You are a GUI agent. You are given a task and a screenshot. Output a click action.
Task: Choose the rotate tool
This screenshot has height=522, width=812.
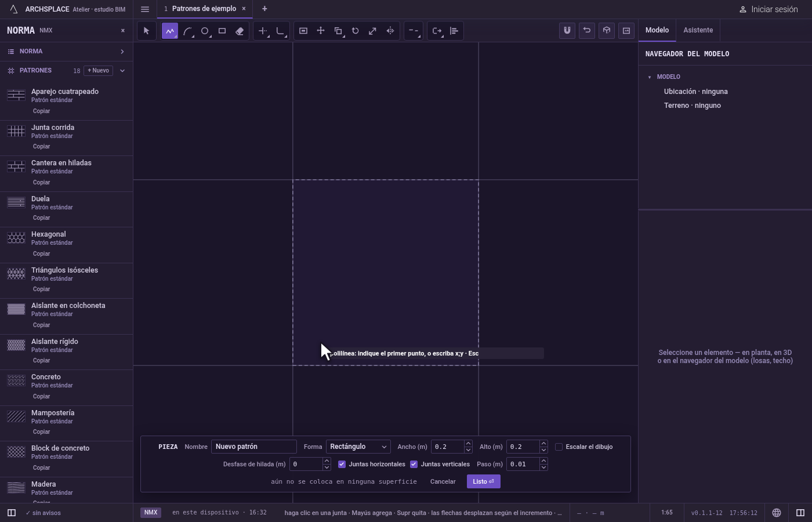tap(356, 31)
